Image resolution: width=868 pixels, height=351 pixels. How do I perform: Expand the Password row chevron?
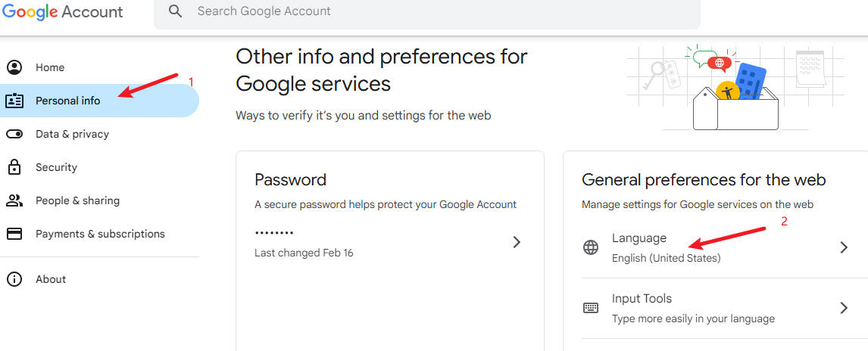(517, 242)
